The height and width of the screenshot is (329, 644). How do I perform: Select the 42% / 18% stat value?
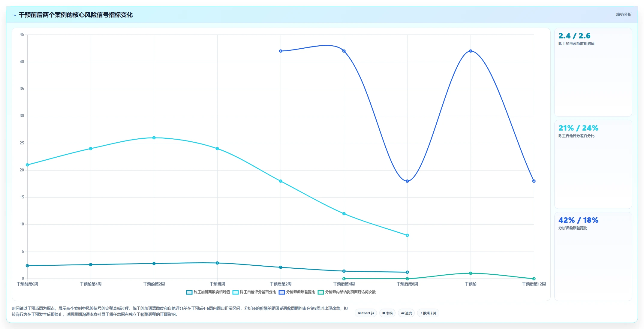pos(578,220)
